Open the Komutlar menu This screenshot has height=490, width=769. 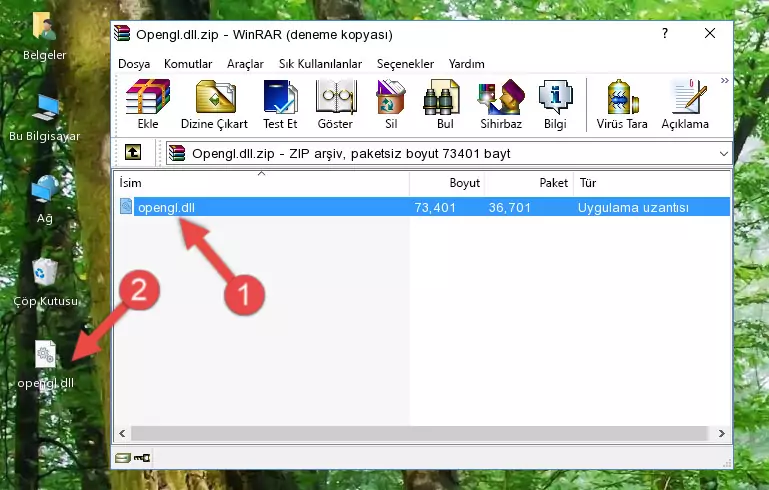[x=188, y=64]
